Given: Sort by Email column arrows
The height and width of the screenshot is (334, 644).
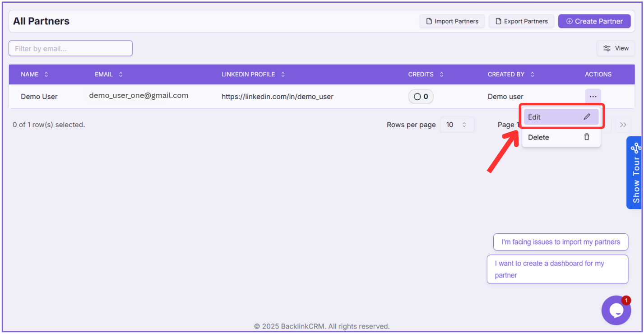Looking at the screenshot, I should (x=120, y=74).
